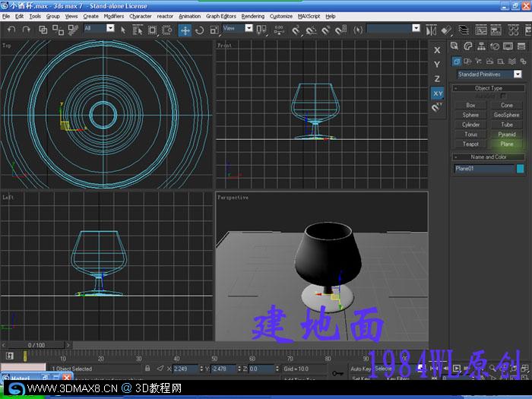Click the Unlink Selection icon
The width and height of the screenshot is (532, 399).
[58, 30]
